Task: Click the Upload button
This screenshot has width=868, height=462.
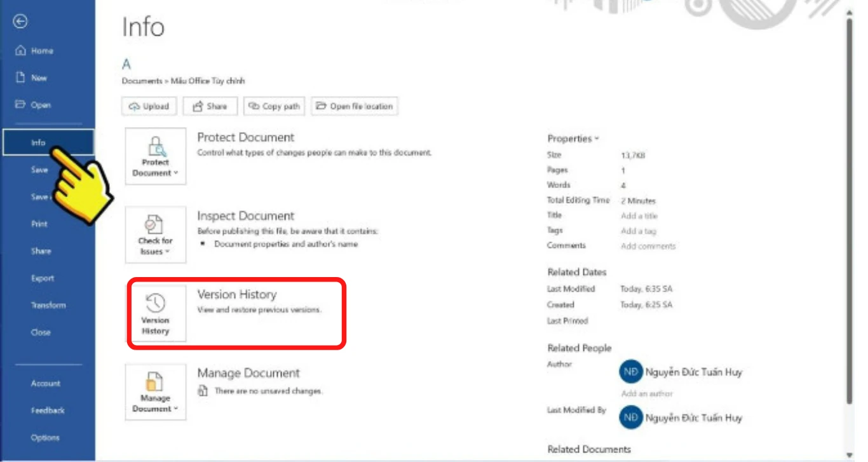Action: coord(149,106)
